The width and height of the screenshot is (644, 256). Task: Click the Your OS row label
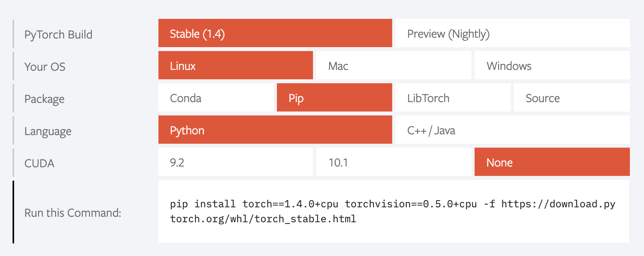click(45, 67)
